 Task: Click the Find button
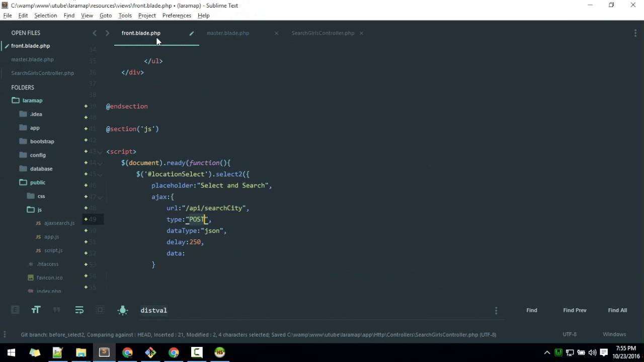tap(532, 310)
